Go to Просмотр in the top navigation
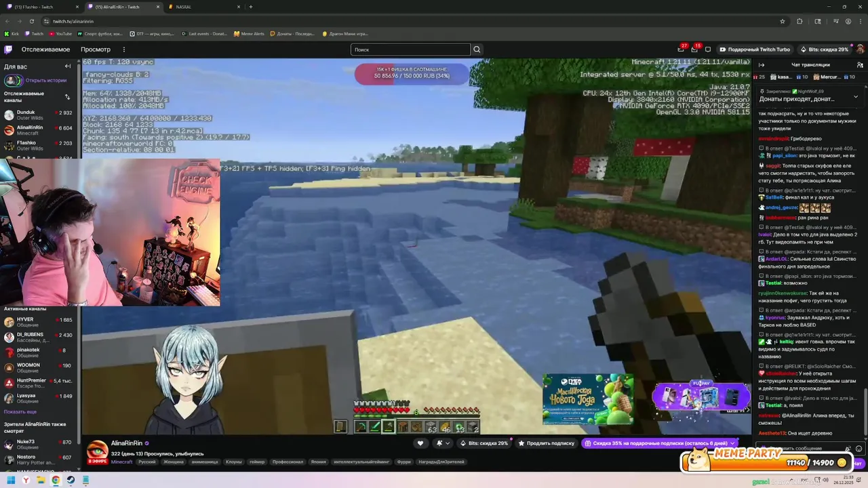This screenshot has height=488, width=868. 96,49
